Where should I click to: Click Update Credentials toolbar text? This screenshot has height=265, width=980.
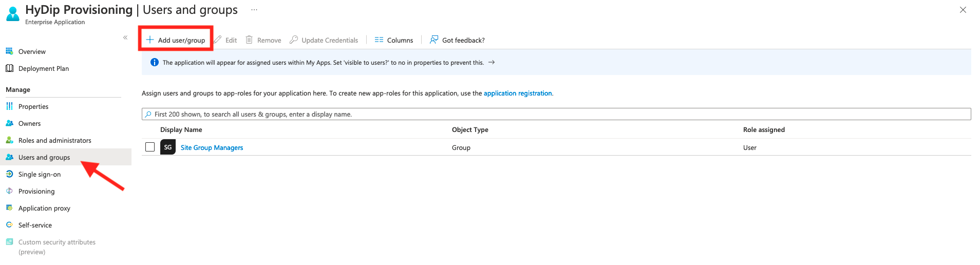click(x=330, y=40)
